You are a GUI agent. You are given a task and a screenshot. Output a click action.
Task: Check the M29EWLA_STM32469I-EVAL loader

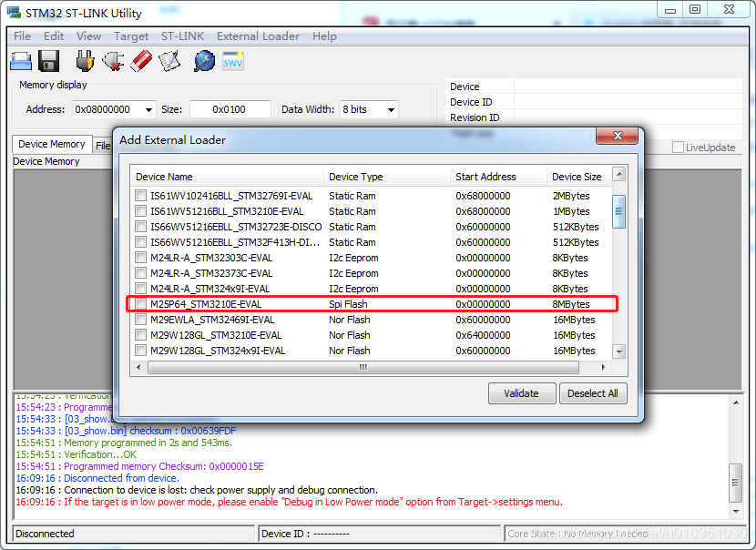coord(140,319)
